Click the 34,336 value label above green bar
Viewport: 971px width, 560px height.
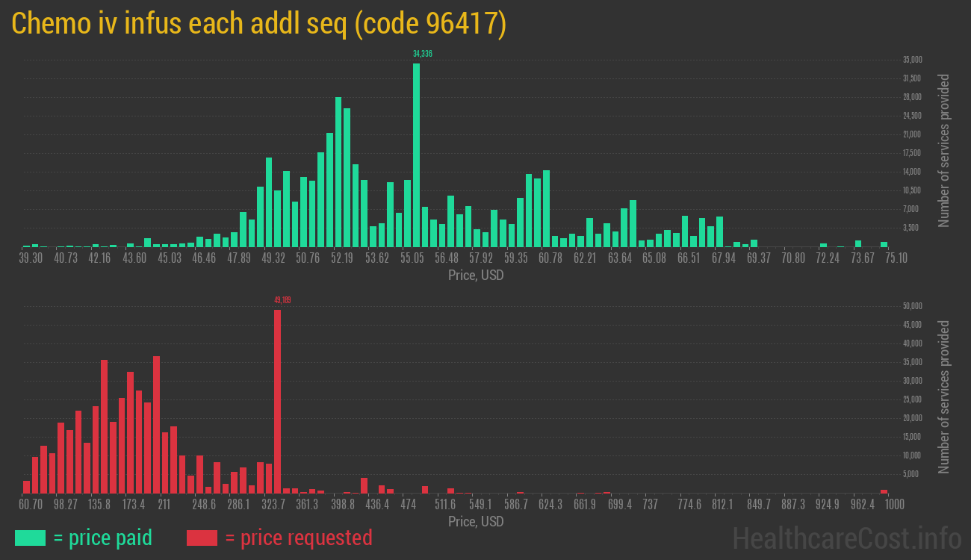(x=423, y=54)
